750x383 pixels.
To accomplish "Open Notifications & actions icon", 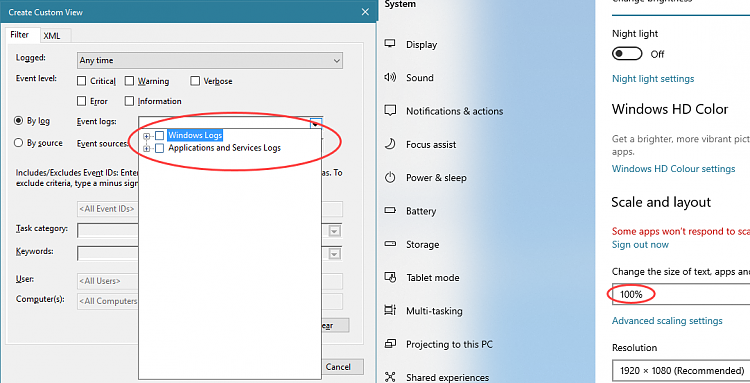I will click(390, 111).
